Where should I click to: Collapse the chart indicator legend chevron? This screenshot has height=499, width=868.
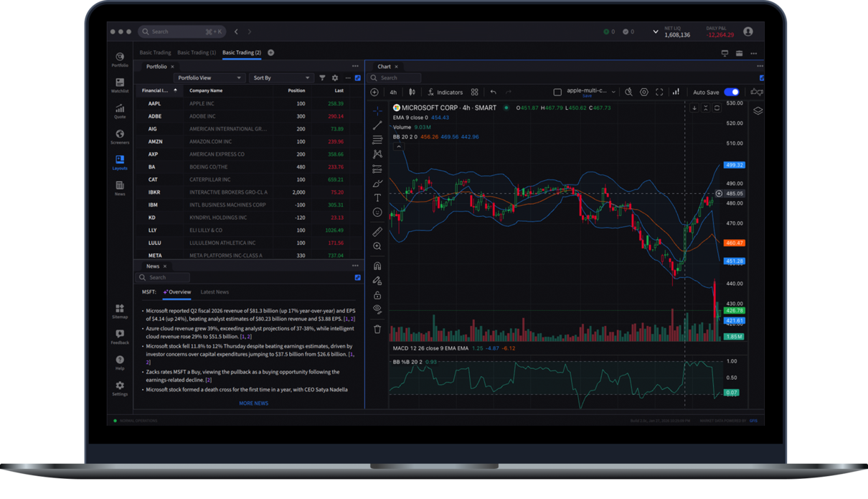399,146
